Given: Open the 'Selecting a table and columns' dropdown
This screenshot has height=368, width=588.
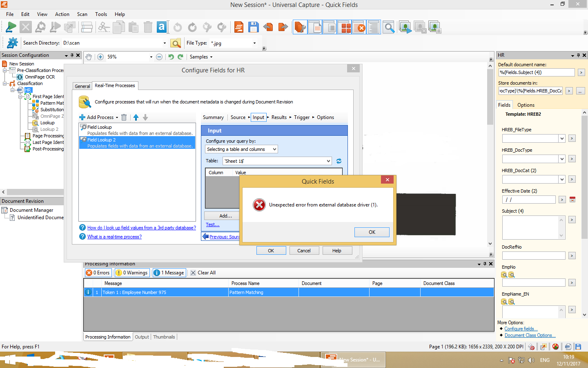Looking at the screenshot, I should coord(274,149).
